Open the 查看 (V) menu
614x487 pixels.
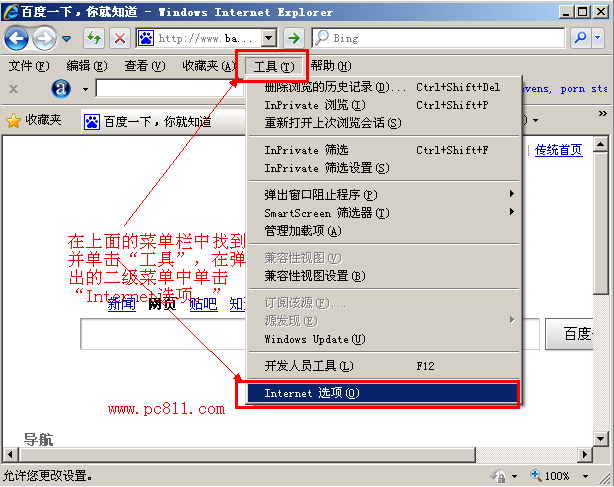click(x=145, y=66)
